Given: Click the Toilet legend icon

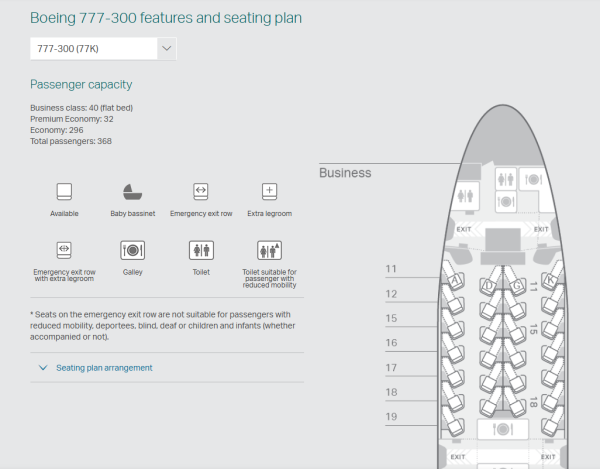Looking at the screenshot, I should (200, 249).
